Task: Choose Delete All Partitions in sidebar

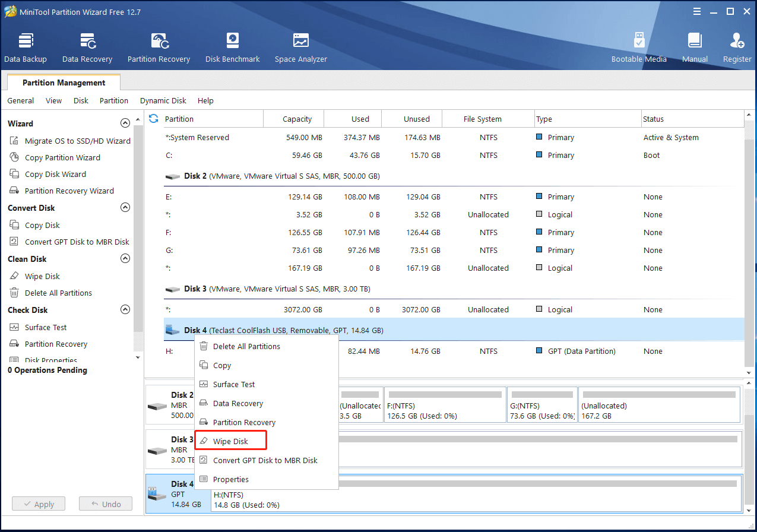Action: (x=51, y=293)
